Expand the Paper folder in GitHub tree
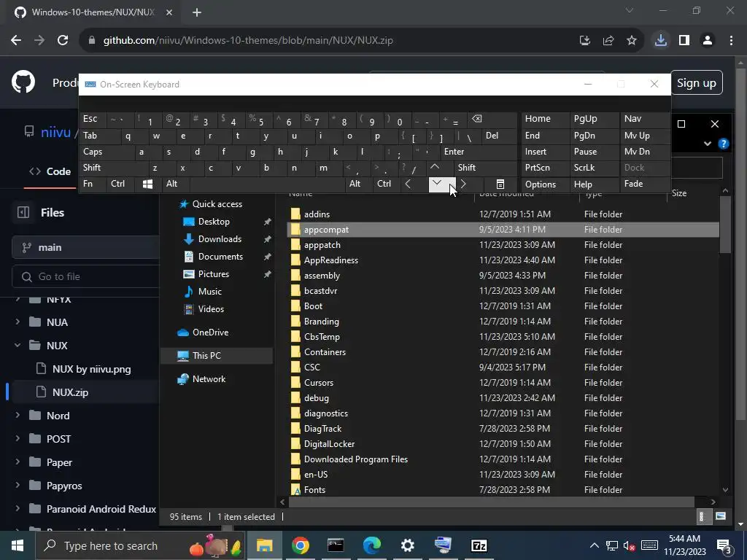The image size is (747, 560). pos(18,462)
